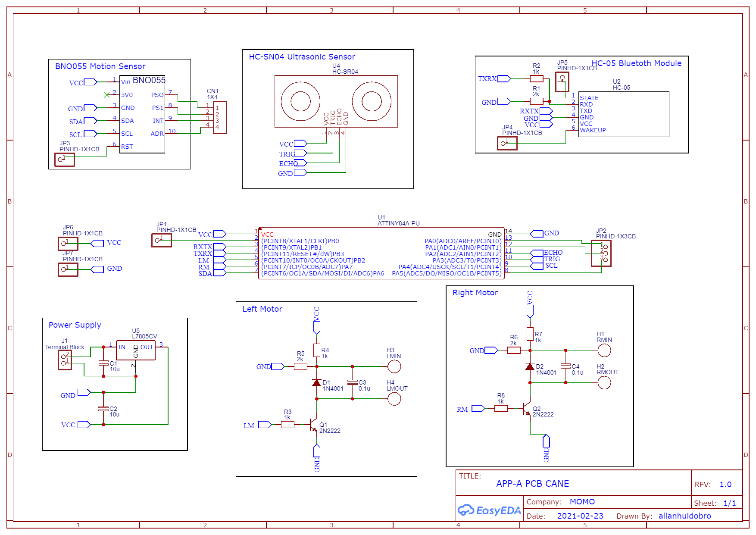Click the 'RST' pin label on BNO055

[127, 147]
